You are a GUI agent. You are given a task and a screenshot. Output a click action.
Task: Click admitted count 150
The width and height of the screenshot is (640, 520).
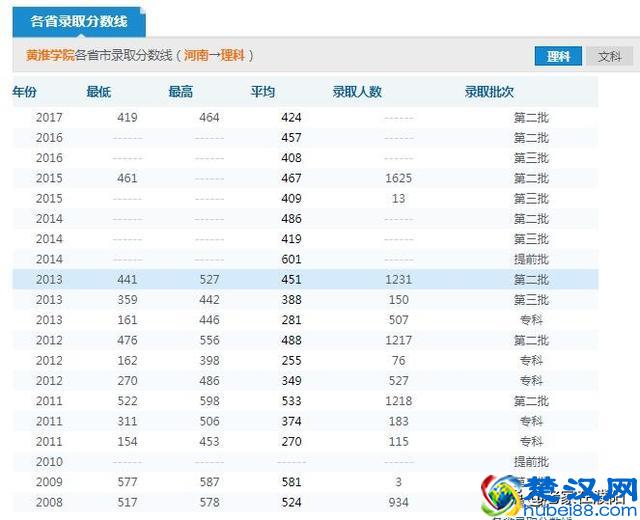[x=399, y=300]
